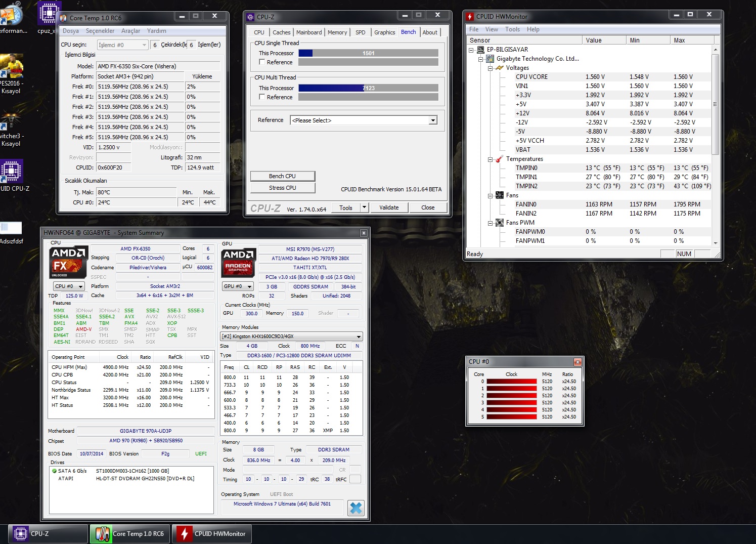Collapse the Temperatures section in HWMonitor
Screen dimensions: 756x544
490,159
